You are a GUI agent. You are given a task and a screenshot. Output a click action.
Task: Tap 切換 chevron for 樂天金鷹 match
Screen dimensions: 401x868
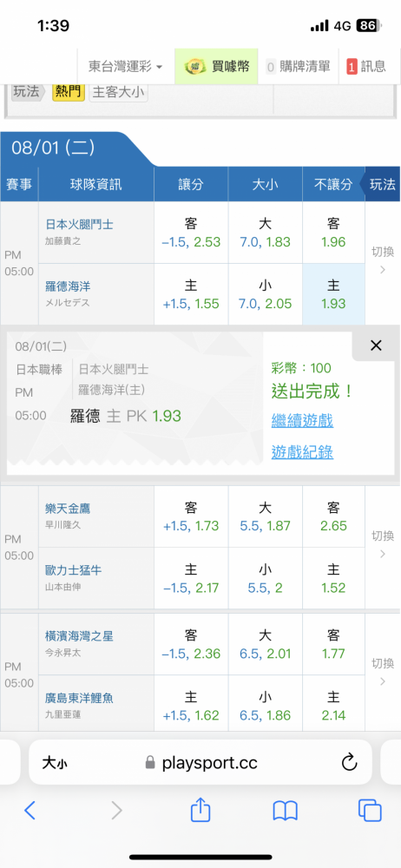coord(383,543)
